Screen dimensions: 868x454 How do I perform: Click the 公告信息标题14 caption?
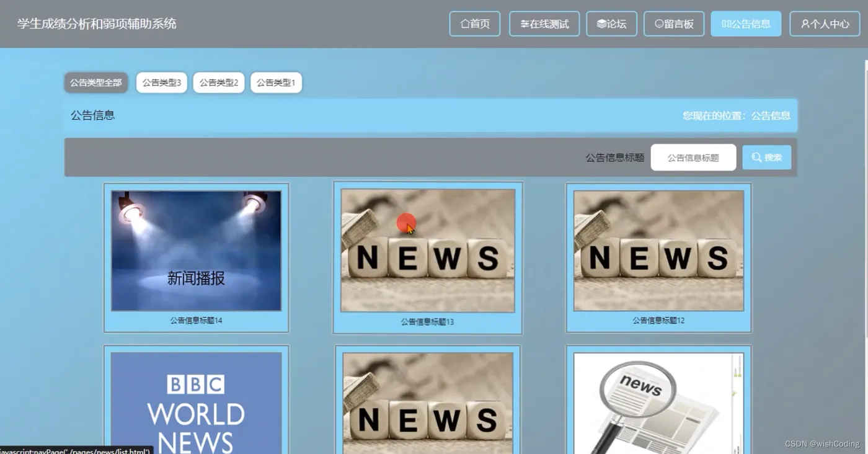(x=196, y=321)
